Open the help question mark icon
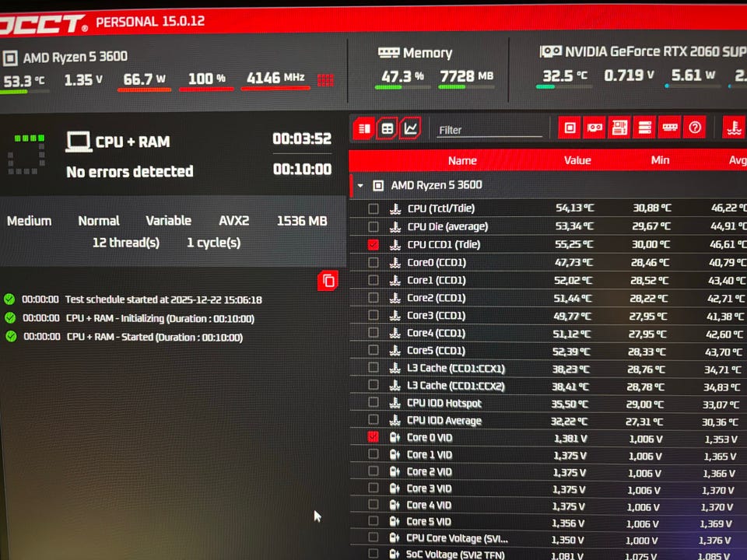Screen dimensions: 747x560 click(695, 128)
